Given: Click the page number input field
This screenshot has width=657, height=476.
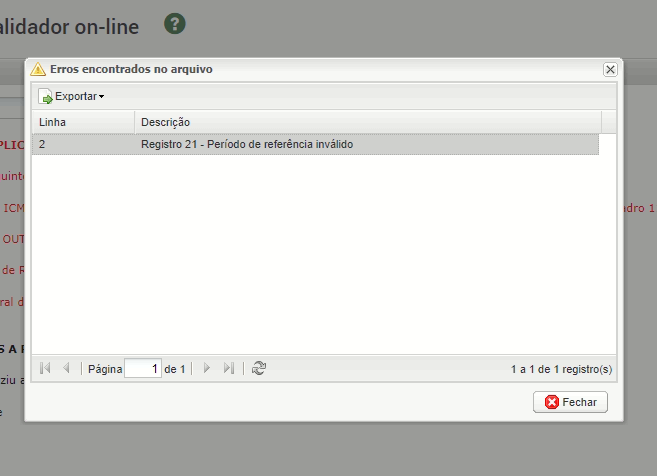Looking at the screenshot, I should click(x=143, y=369).
